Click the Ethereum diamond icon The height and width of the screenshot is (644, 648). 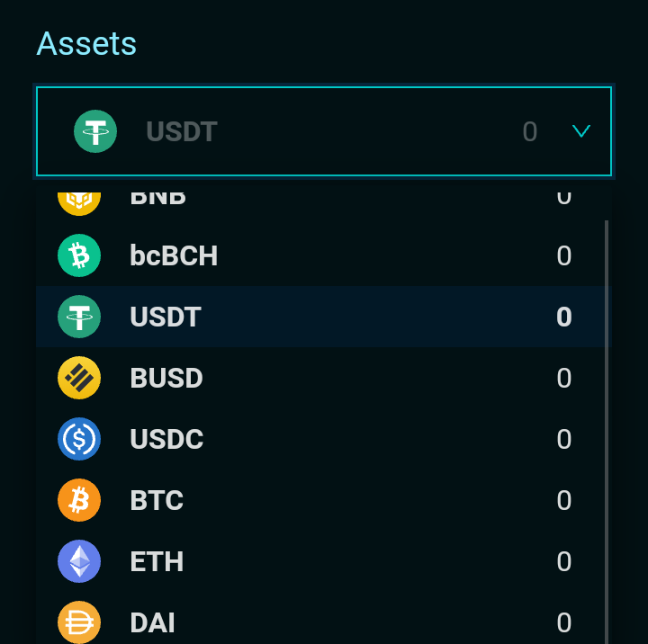coord(79,561)
